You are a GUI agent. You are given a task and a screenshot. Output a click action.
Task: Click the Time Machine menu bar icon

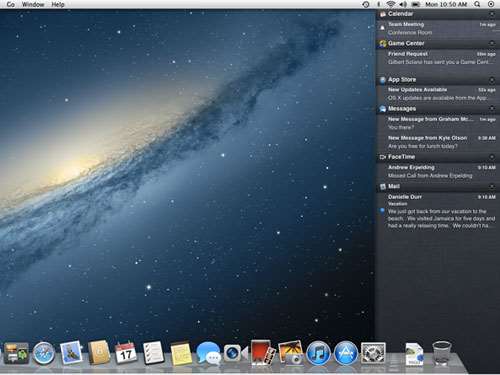point(366,4)
